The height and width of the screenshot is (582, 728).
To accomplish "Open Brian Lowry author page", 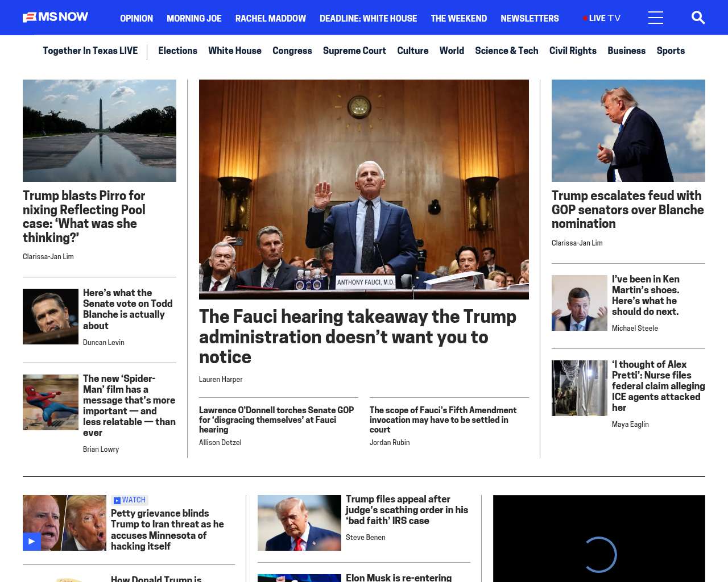I will tap(101, 450).
